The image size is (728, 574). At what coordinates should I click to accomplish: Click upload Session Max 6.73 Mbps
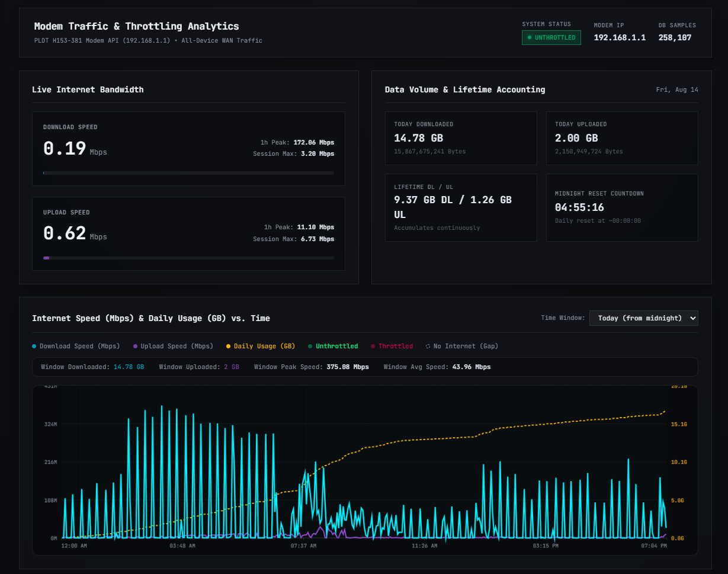click(294, 239)
